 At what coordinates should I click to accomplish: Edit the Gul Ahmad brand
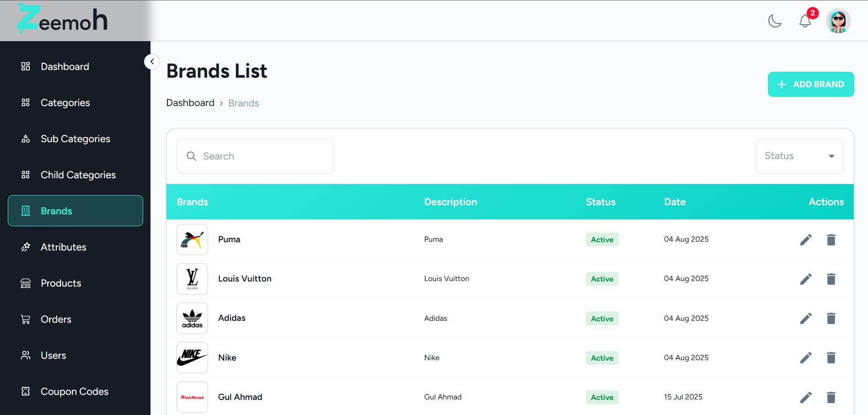[806, 397]
